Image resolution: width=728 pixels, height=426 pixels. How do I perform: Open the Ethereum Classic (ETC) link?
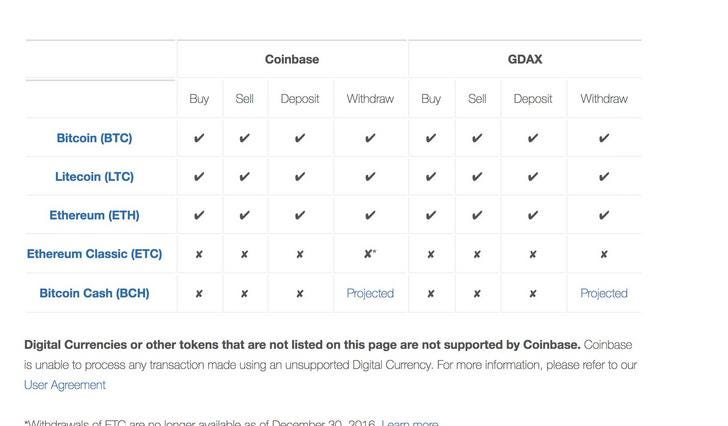click(x=94, y=254)
